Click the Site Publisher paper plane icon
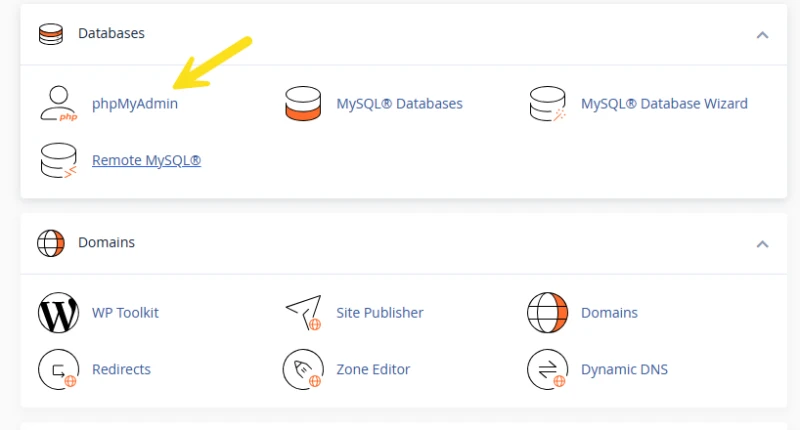This screenshot has height=430, width=800. tap(303, 313)
